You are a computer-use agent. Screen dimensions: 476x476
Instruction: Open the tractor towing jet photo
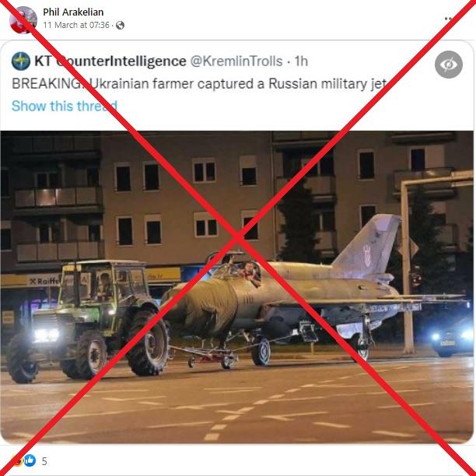click(237, 287)
